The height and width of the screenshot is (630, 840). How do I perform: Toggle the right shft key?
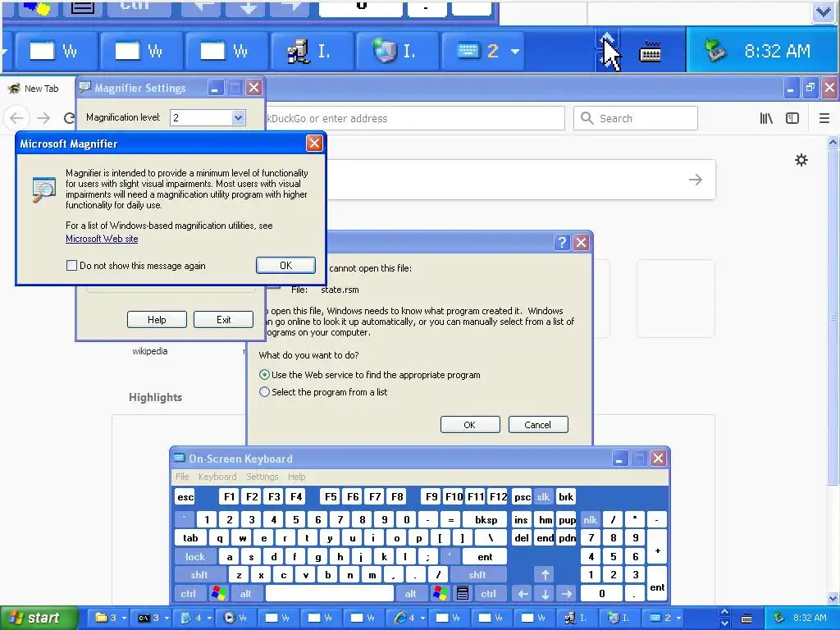pos(477,575)
